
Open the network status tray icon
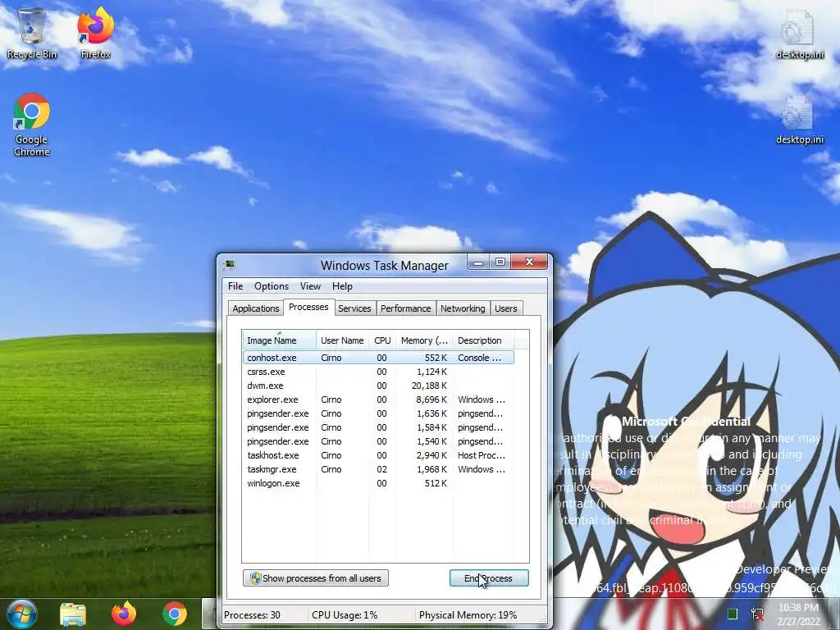tap(757, 614)
